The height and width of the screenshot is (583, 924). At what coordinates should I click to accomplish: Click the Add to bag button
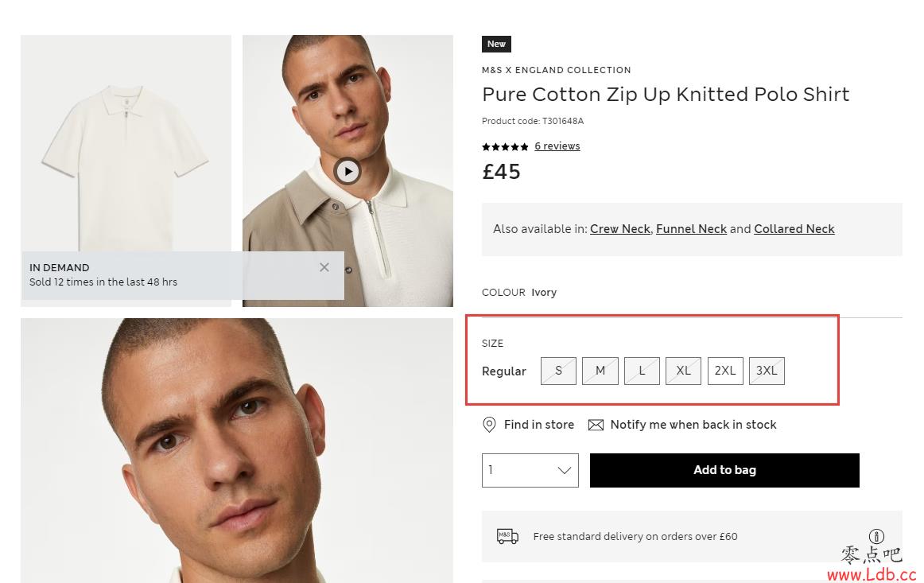click(x=724, y=470)
